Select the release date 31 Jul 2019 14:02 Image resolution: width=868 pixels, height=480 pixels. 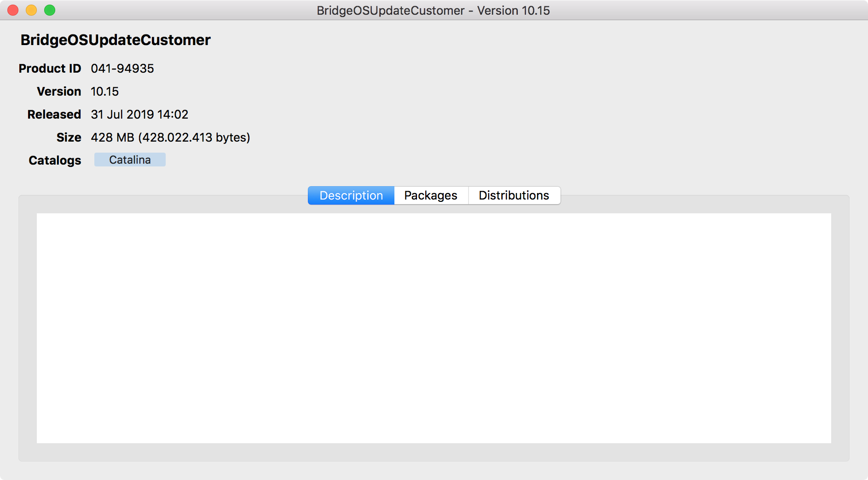tap(139, 114)
